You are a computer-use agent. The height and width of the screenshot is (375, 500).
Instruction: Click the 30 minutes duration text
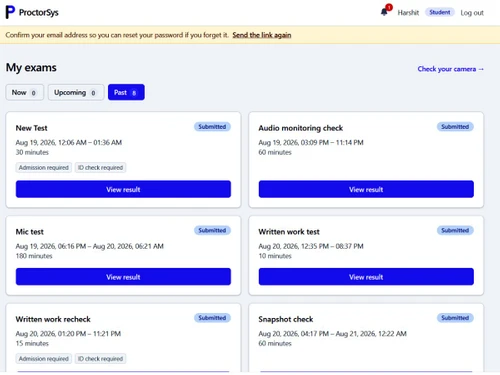[32, 152]
